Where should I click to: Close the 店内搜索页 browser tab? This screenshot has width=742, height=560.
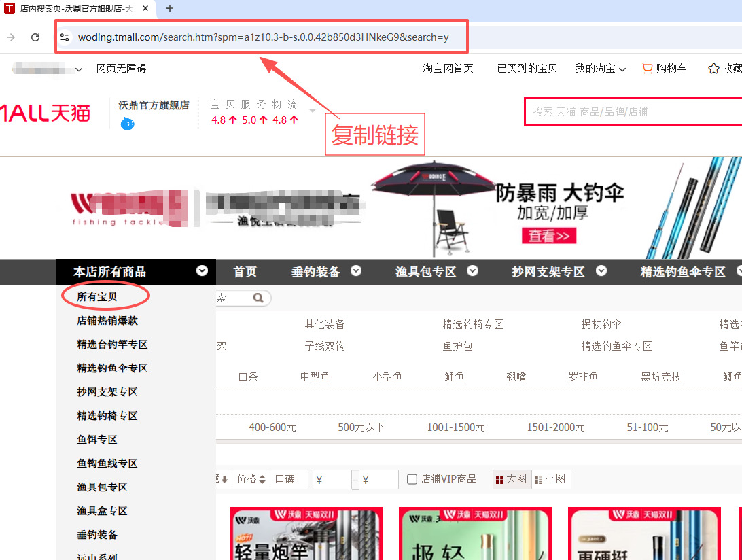click(145, 8)
